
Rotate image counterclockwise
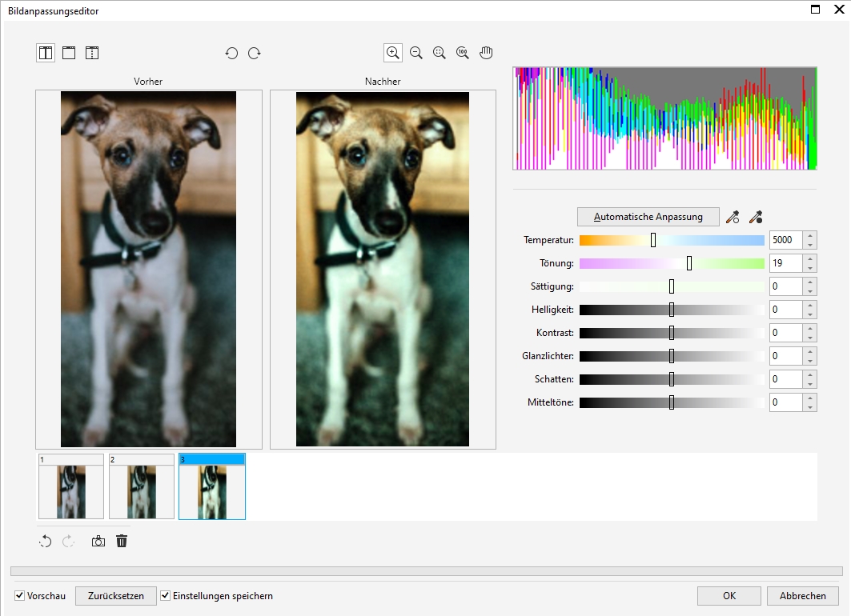(x=231, y=54)
